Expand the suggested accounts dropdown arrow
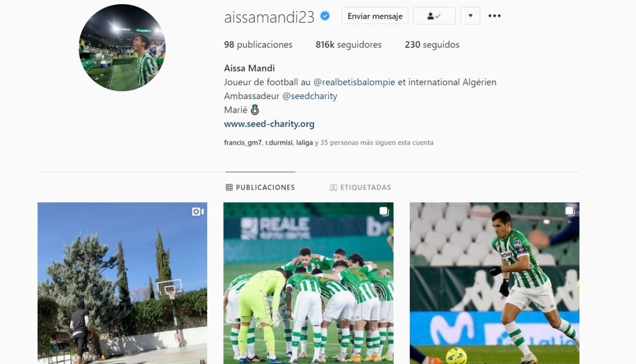The height and width of the screenshot is (364, 636). [470, 16]
